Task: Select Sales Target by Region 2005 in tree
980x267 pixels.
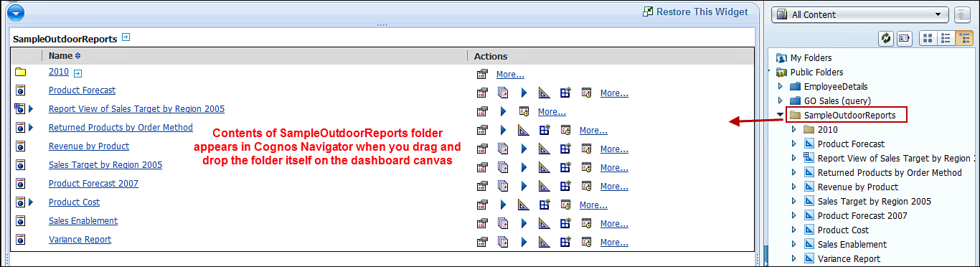Action: [875, 201]
